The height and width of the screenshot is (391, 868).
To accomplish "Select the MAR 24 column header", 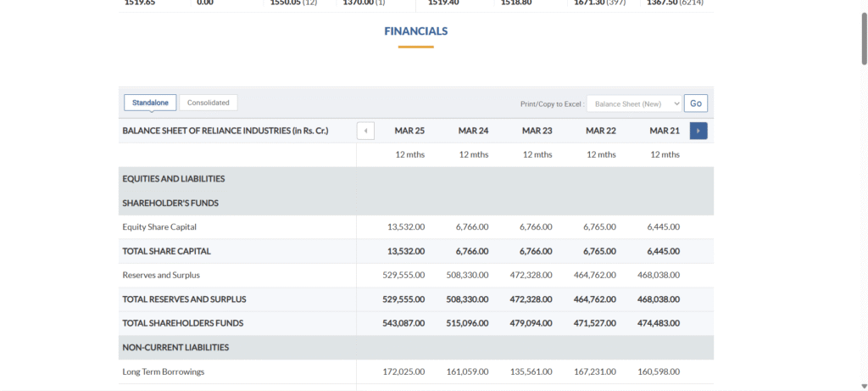I will pos(473,131).
